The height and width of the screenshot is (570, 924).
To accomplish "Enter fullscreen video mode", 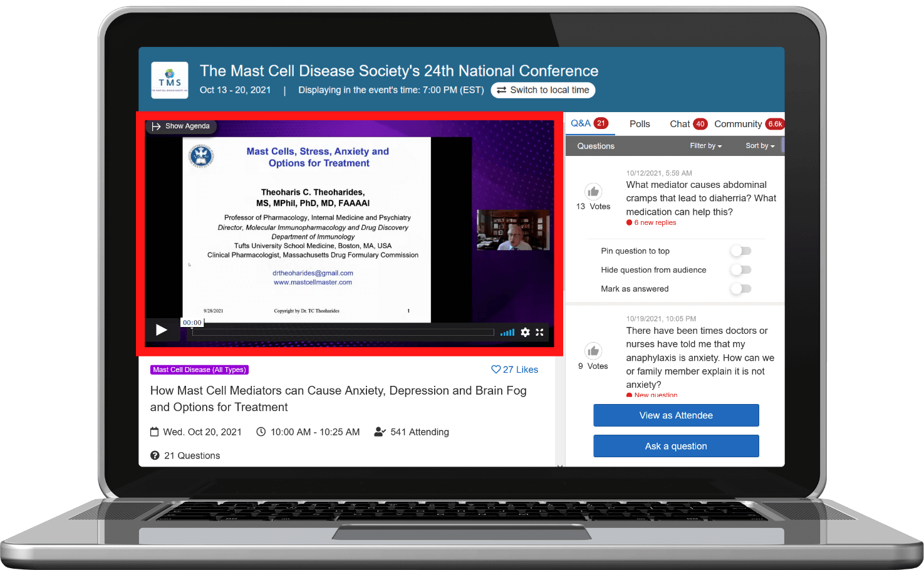I will tap(539, 332).
